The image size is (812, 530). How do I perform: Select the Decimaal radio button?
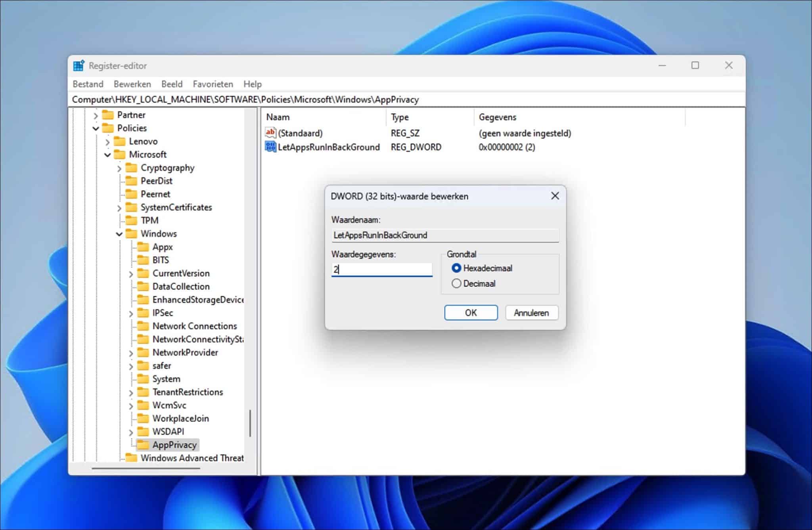(456, 283)
